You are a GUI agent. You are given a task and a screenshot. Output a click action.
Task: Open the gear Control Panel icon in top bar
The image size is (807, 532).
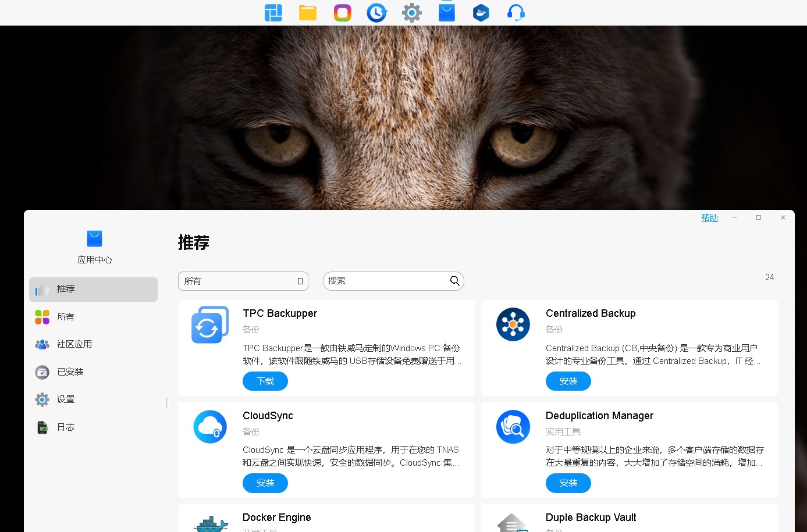click(x=411, y=13)
